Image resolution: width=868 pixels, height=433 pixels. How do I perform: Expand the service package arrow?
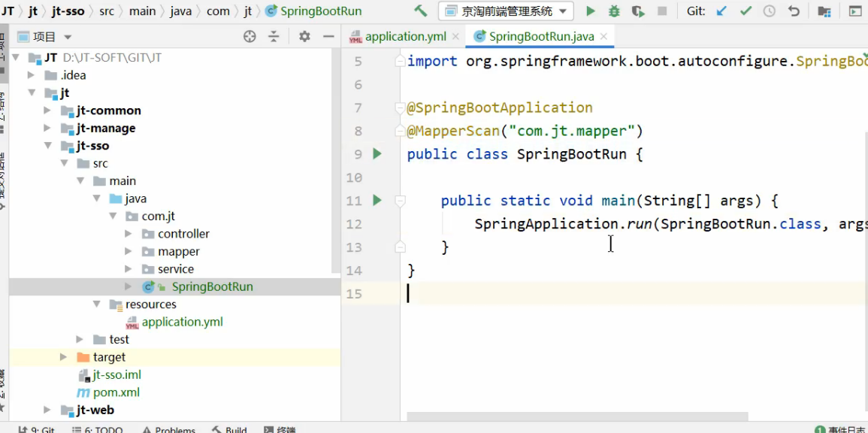[x=129, y=269]
